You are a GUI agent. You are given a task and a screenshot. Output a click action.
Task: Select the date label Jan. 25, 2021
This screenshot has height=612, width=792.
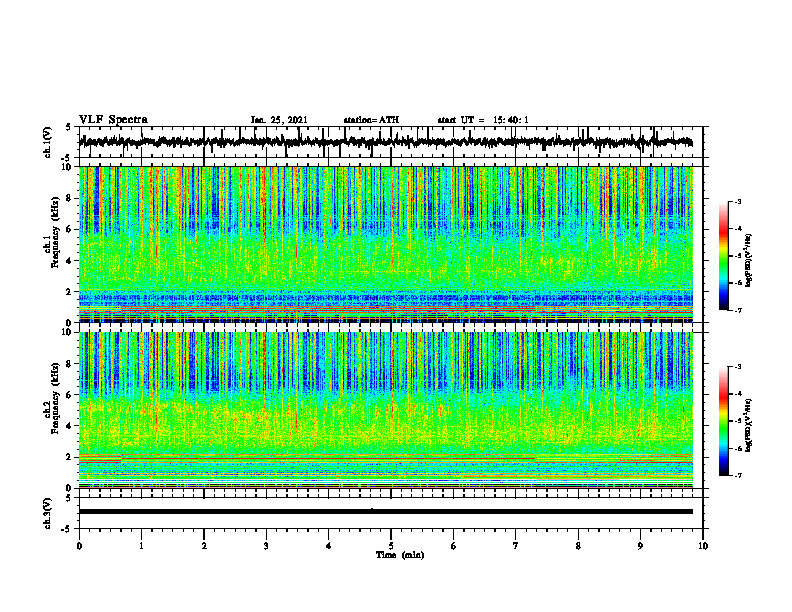coord(279,120)
